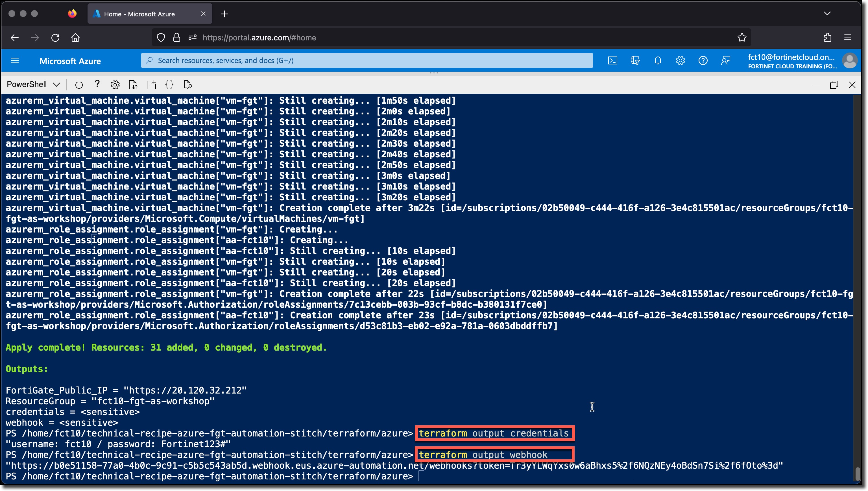
Task: Click the 'webhook = <sensitive>' line
Action: point(62,423)
